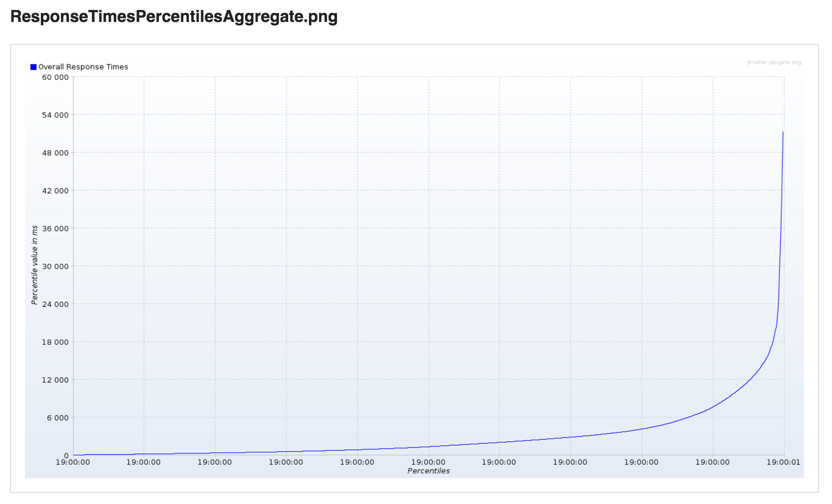The height and width of the screenshot is (504, 832).
Task: Click the Percentile value in ms axis title
Action: (34, 264)
